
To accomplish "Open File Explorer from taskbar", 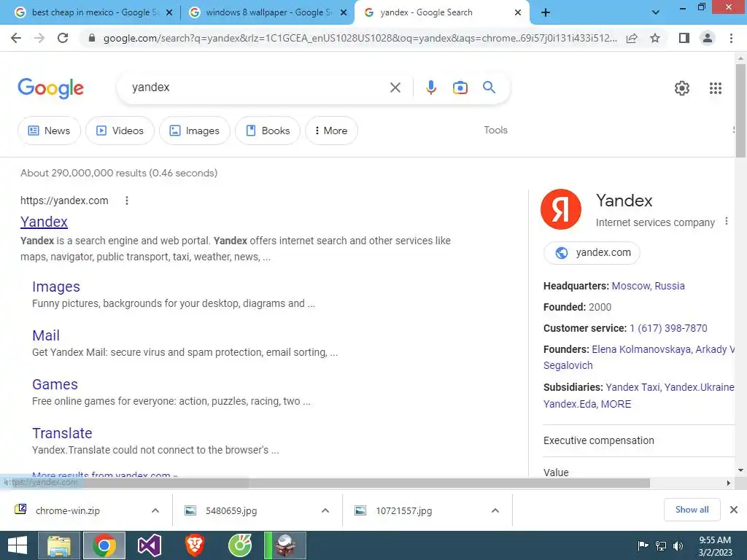I will (x=59, y=545).
